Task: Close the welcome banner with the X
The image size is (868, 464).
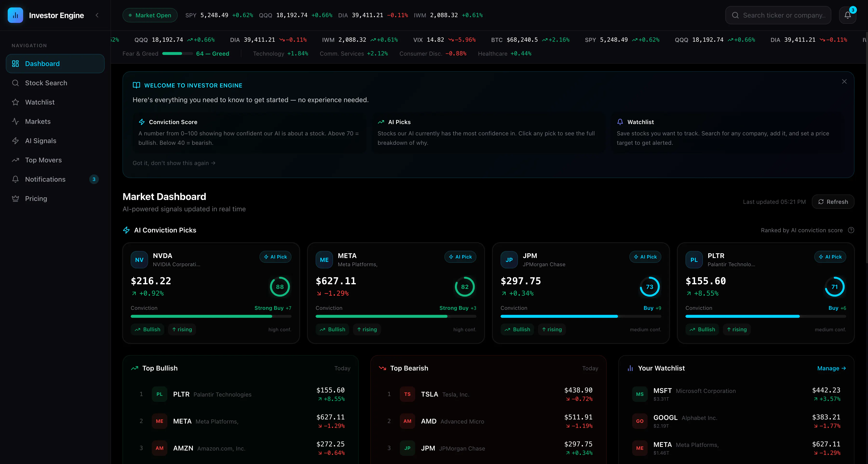Action: pos(844,81)
